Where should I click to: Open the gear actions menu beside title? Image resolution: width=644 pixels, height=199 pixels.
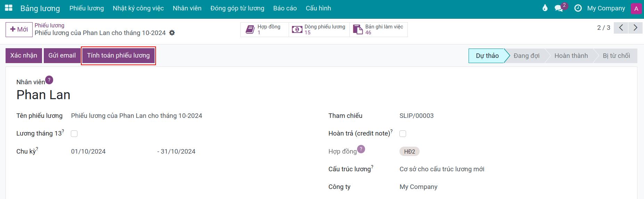172,33
